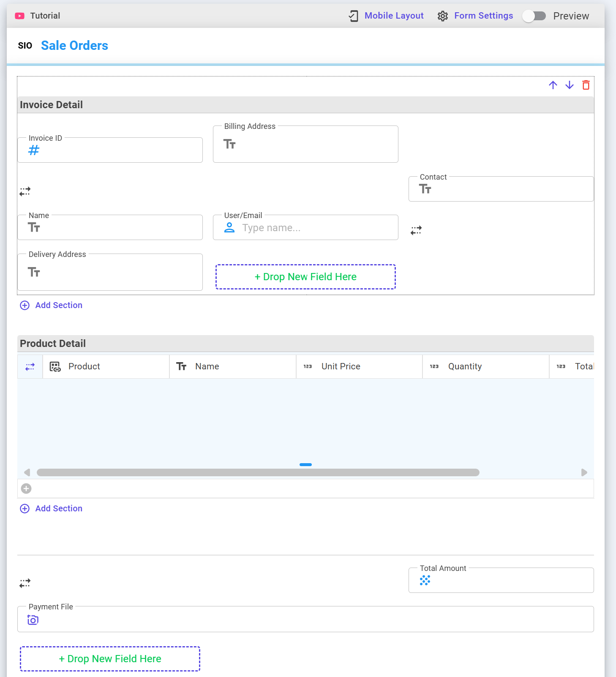
Task: Select the Unit Price column header
Action: coord(360,367)
